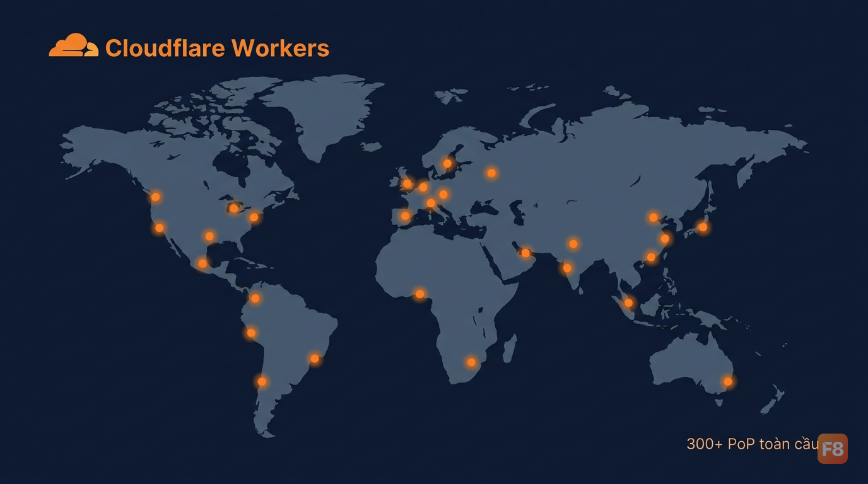Click the PoP marker in Colombia
The height and width of the screenshot is (484, 868).
click(x=255, y=298)
